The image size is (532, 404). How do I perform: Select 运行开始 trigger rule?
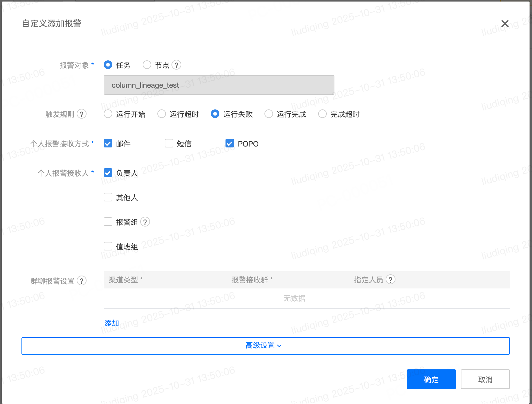click(x=108, y=114)
